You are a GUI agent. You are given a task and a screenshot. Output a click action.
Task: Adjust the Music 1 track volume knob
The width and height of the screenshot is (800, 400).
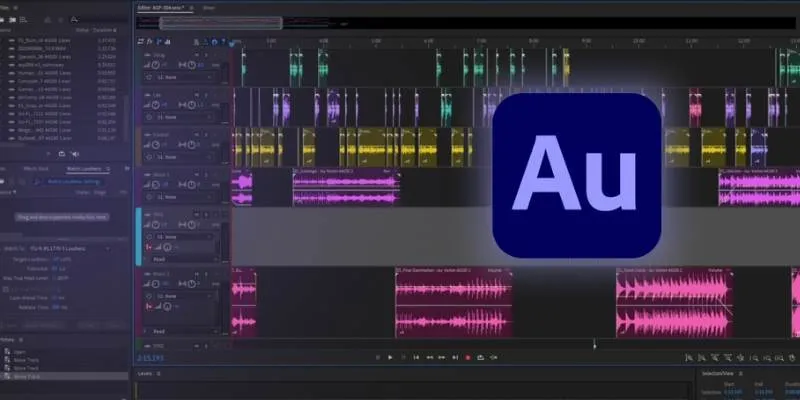click(156, 185)
